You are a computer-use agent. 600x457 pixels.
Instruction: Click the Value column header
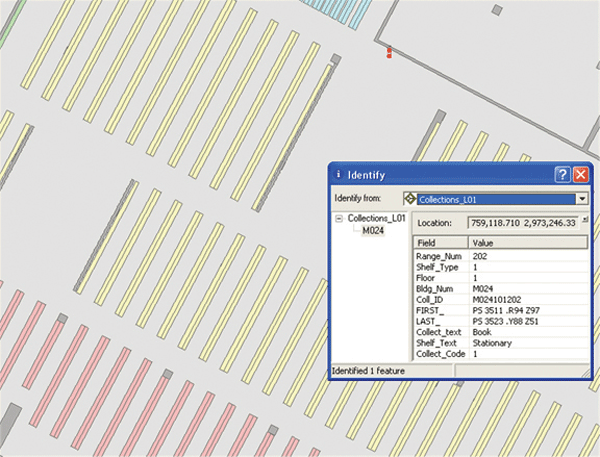click(528, 243)
